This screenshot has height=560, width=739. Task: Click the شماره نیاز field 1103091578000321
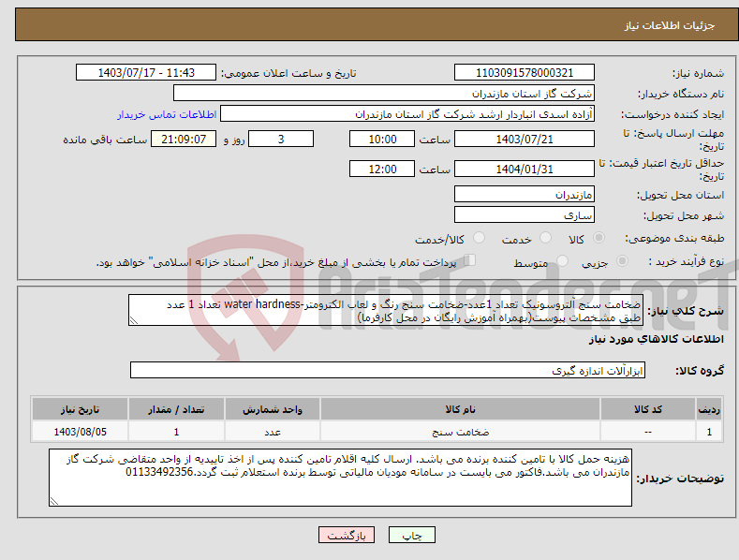click(525, 73)
